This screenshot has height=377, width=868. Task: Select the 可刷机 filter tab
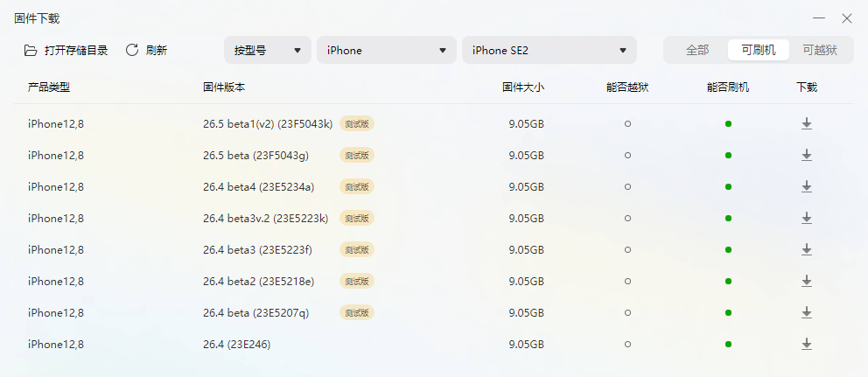click(758, 50)
